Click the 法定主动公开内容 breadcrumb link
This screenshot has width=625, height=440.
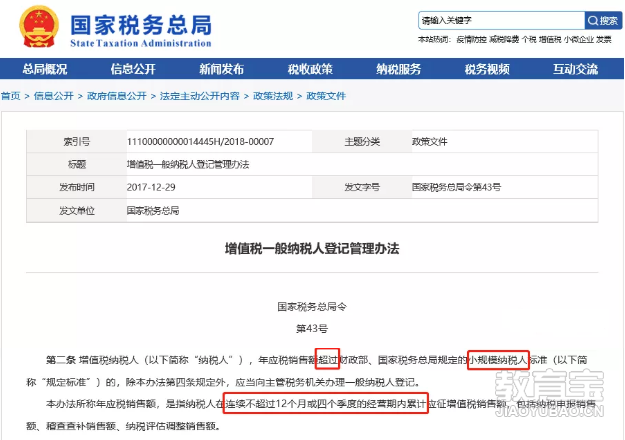200,96
